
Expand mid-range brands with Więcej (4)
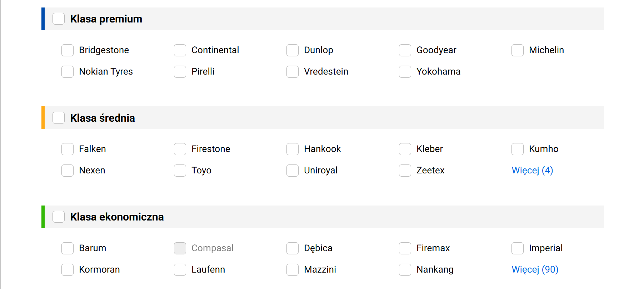532,171
